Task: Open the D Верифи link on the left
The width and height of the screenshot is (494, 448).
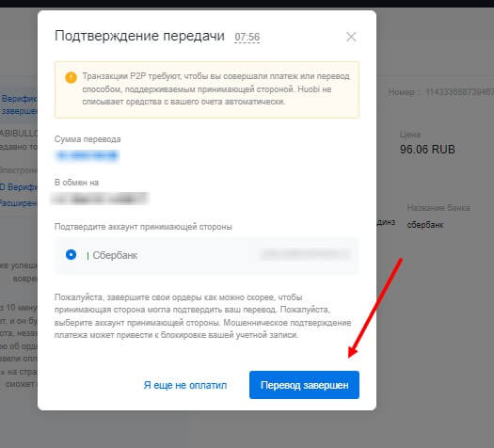Action: tap(18, 187)
